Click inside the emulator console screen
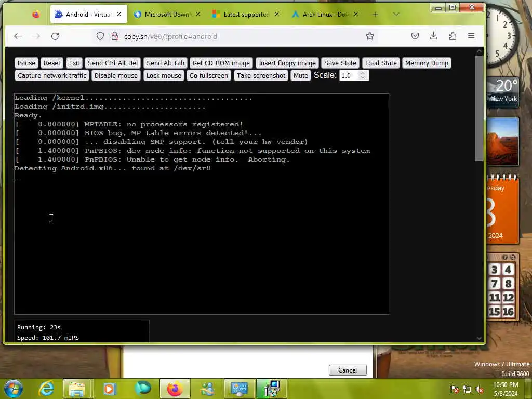 [x=202, y=204]
